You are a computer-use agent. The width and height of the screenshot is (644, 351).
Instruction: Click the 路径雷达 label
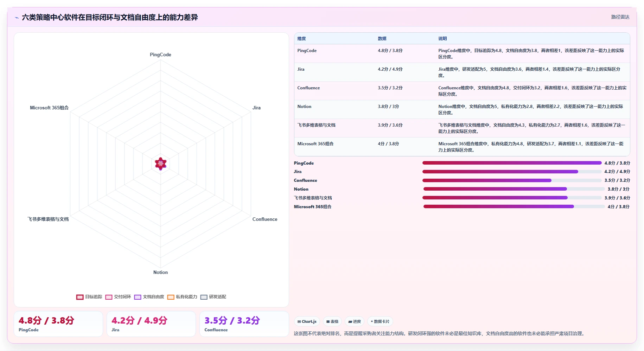(620, 17)
